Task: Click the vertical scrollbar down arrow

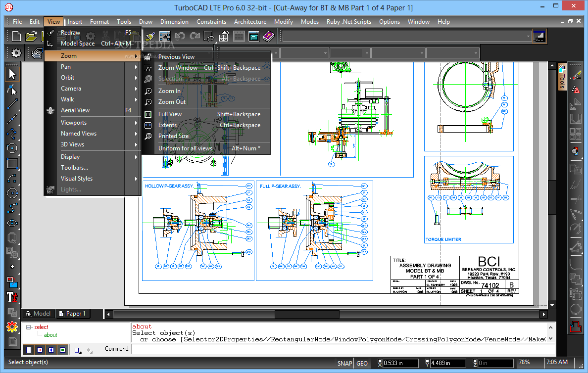Action: pyautogui.click(x=552, y=305)
